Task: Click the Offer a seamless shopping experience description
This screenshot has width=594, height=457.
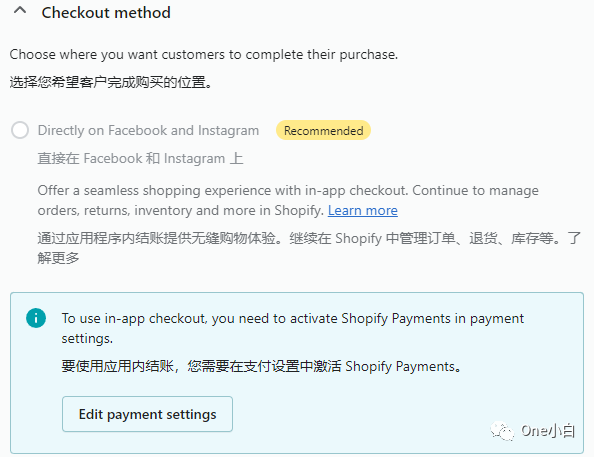Action: (288, 200)
